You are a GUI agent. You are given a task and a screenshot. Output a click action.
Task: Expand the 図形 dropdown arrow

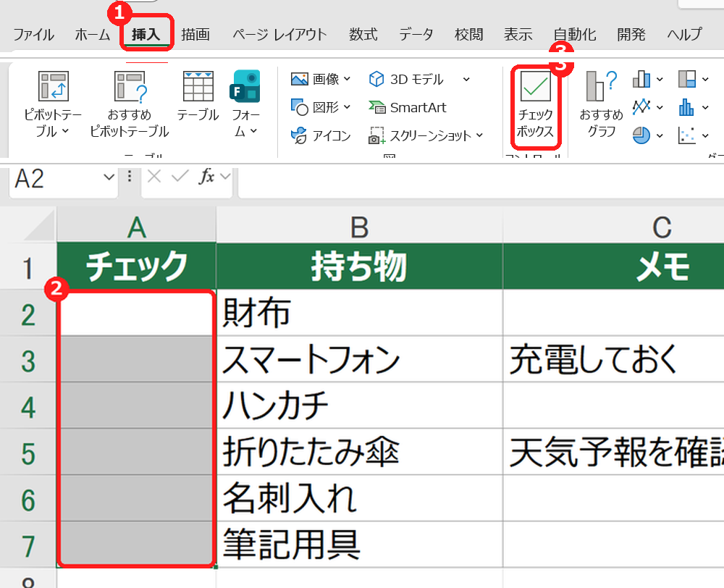tap(348, 107)
